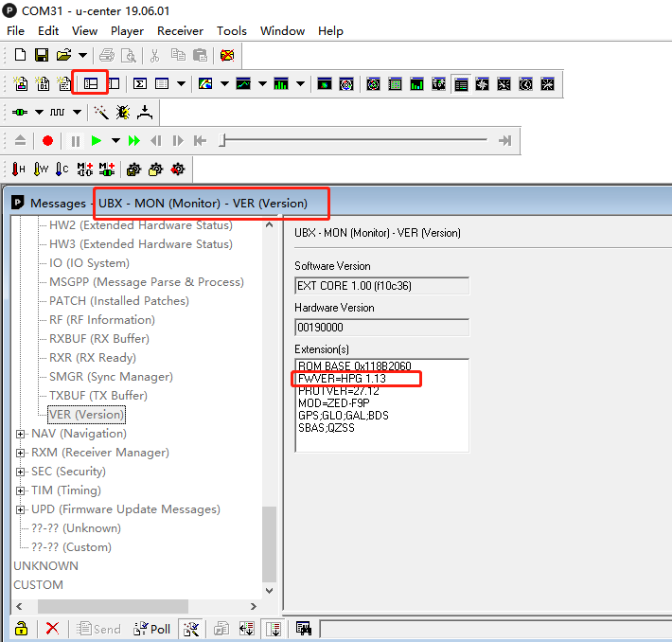
Task: Click the tree scroll-up arrow
Action: pos(269,224)
